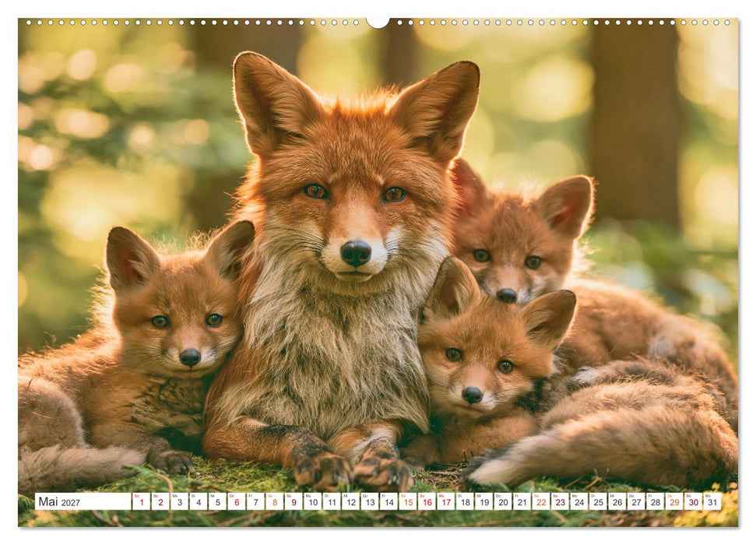The image size is (756, 545).
Task: Choose day 26 in the calendar strip
Action: [x=617, y=501]
